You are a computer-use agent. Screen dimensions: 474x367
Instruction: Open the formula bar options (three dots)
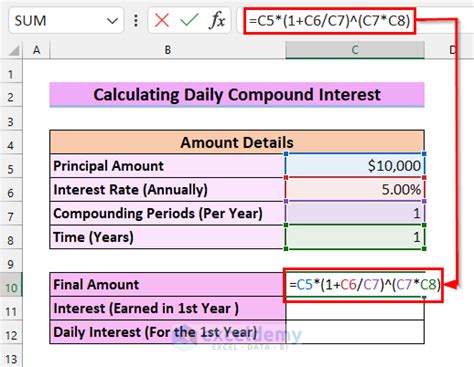pos(136,21)
